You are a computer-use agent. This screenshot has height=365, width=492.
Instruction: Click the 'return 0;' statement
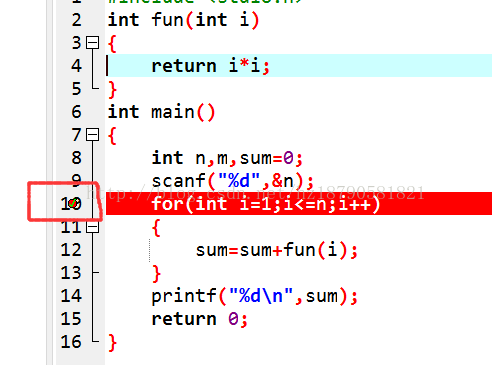pos(199,319)
